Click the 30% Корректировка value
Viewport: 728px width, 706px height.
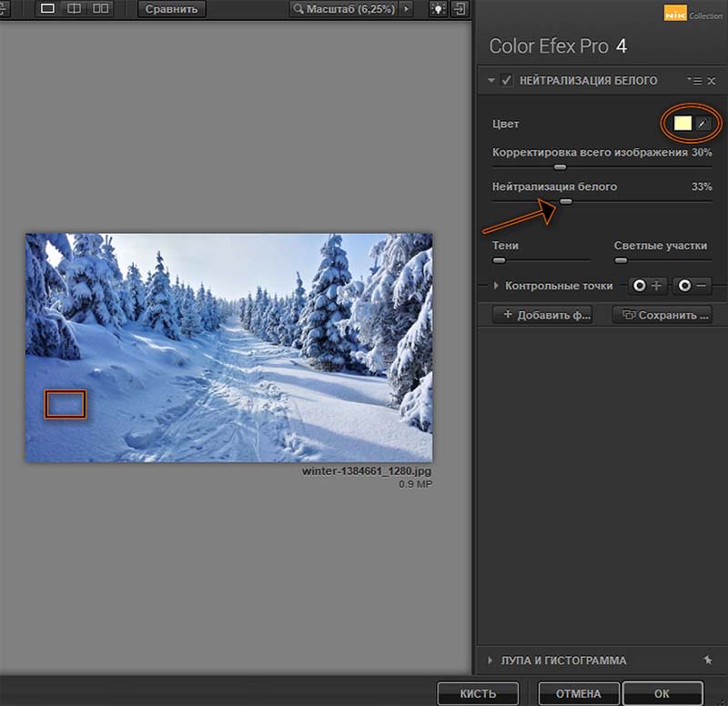click(702, 152)
